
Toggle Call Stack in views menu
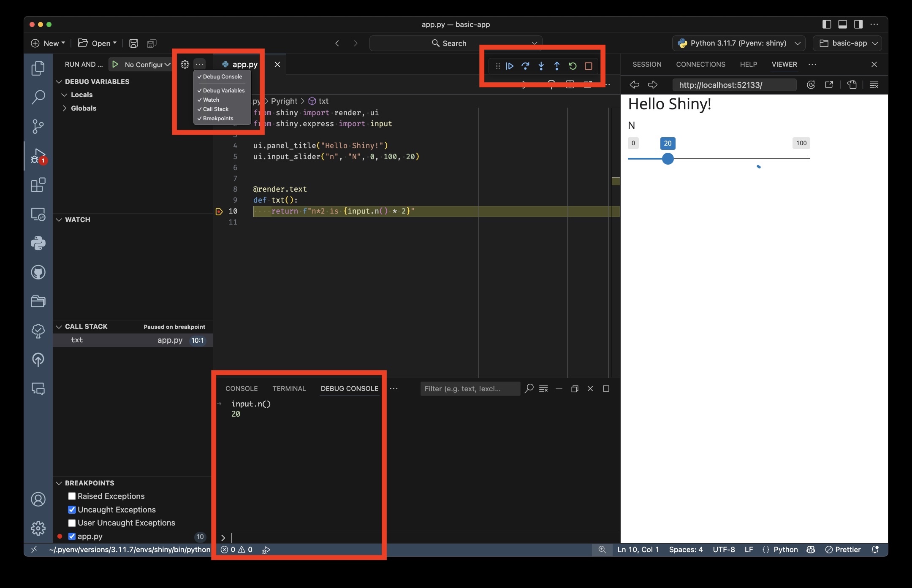(x=222, y=109)
